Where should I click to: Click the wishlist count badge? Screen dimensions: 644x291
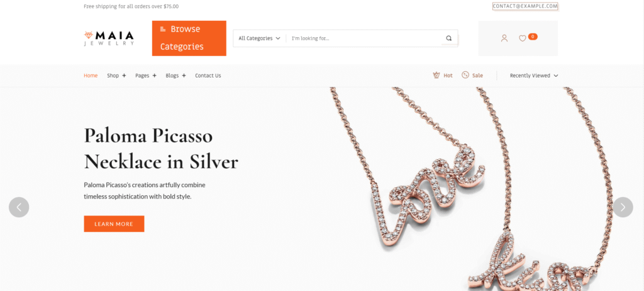(x=533, y=37)
